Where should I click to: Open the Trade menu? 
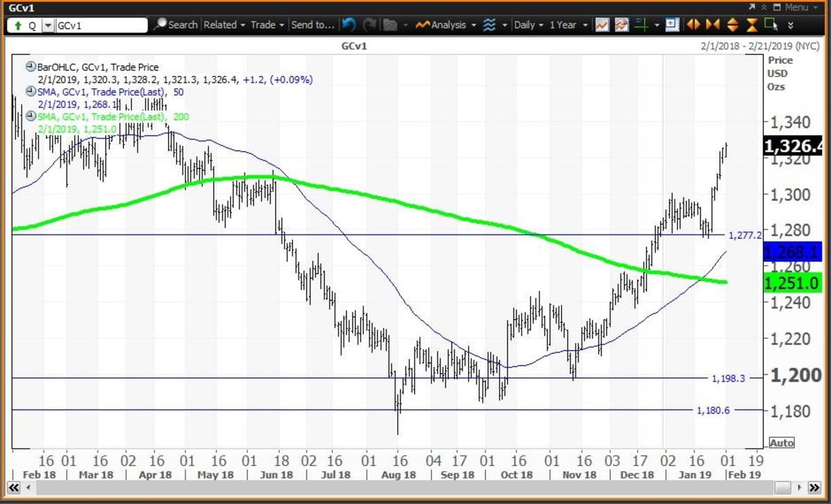[267, 25]
